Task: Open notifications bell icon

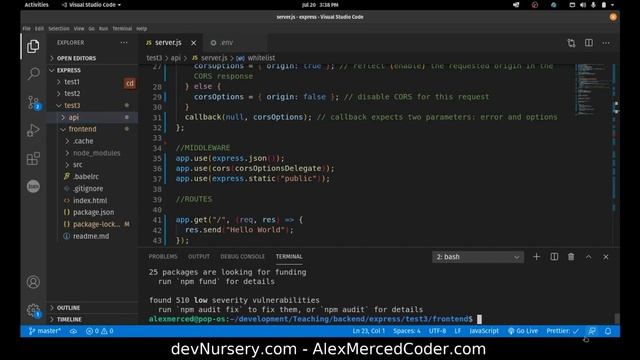Action: [608, 331]
